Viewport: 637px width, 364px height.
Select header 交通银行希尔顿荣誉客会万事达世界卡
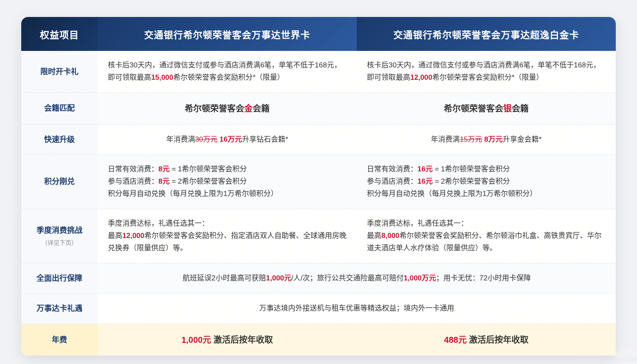coord(227,35)
